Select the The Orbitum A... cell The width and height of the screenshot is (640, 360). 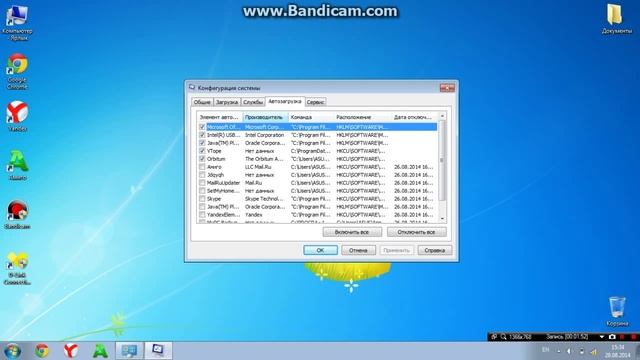(x=264, y=159)
